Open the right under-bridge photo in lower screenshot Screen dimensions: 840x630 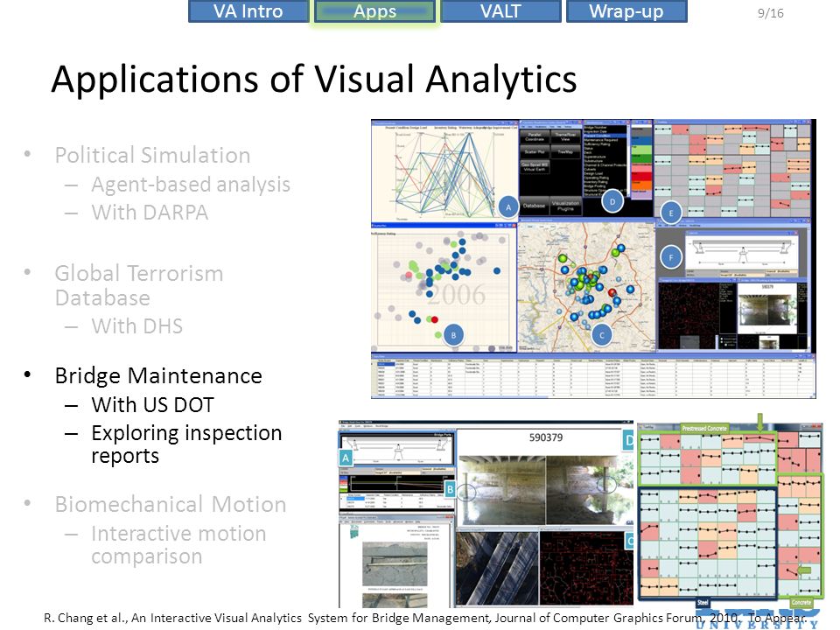click(x=589, y=490)
